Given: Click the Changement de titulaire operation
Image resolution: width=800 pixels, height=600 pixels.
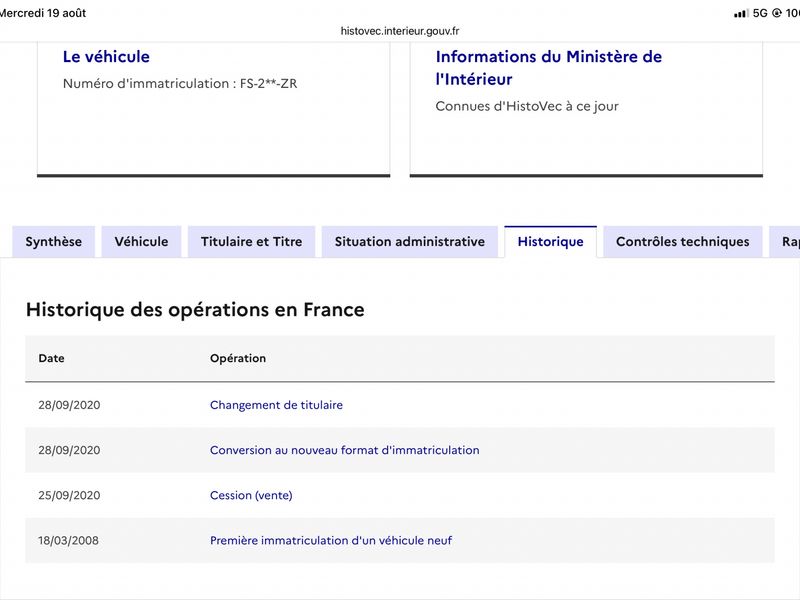Looking at the screenshot, I should [276, 405].
